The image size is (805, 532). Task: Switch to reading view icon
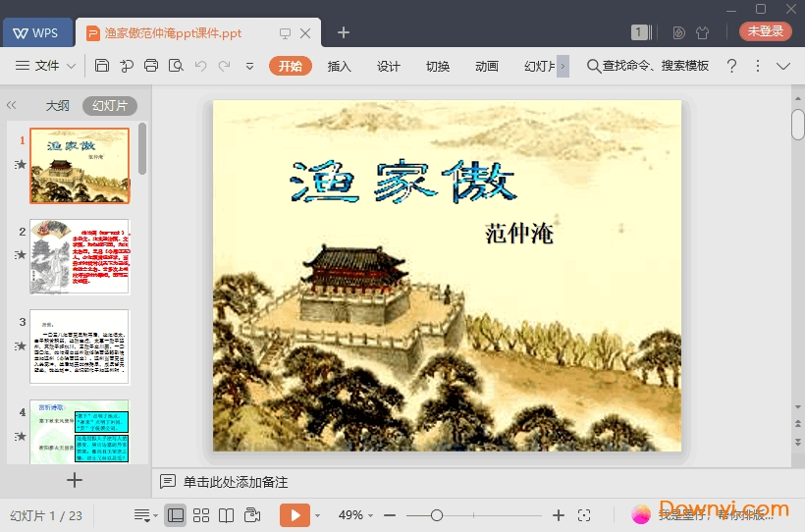tap(226, 515)
